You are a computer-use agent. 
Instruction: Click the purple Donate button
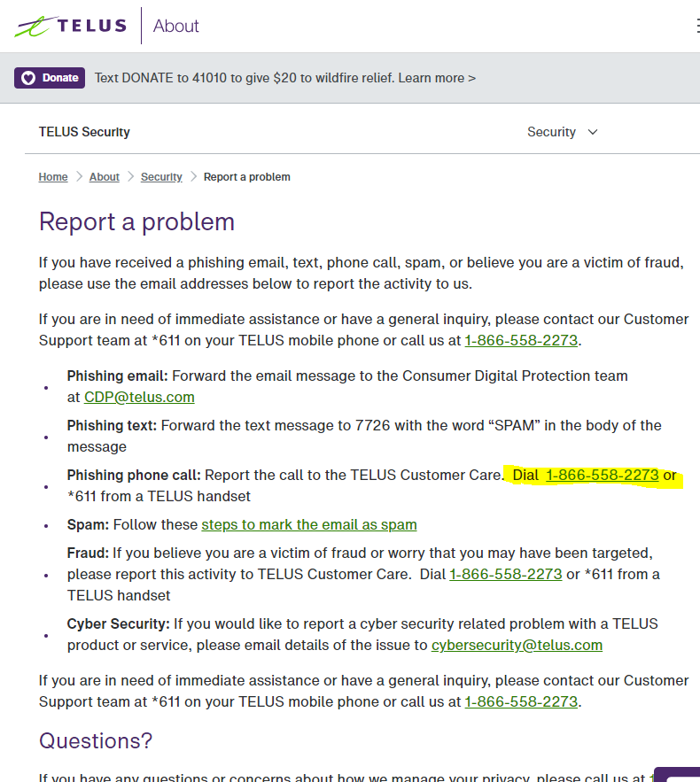coord(50,78)
